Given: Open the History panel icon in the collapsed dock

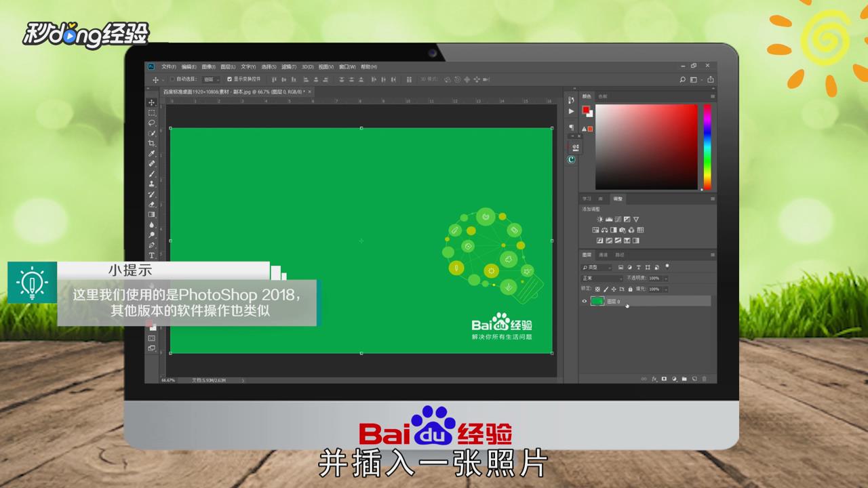Looking at the screenshot, I should 572,100.
